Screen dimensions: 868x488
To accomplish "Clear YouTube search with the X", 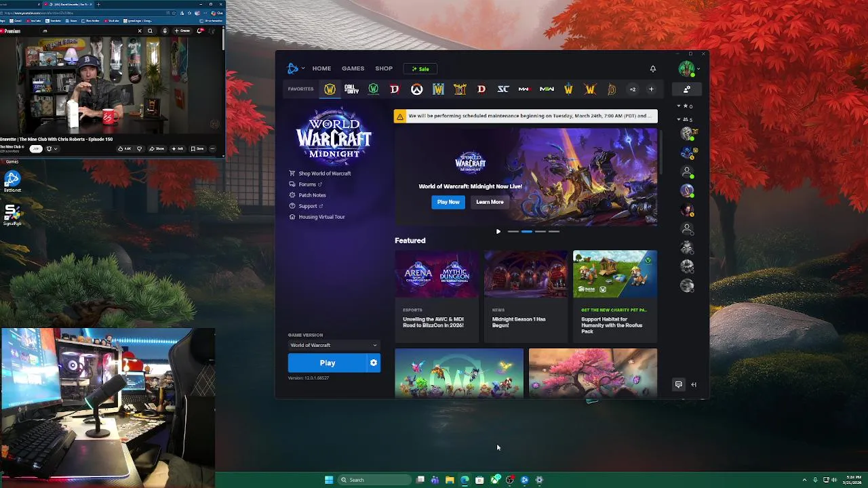I will pyautogui.click(x=140, y=30).
